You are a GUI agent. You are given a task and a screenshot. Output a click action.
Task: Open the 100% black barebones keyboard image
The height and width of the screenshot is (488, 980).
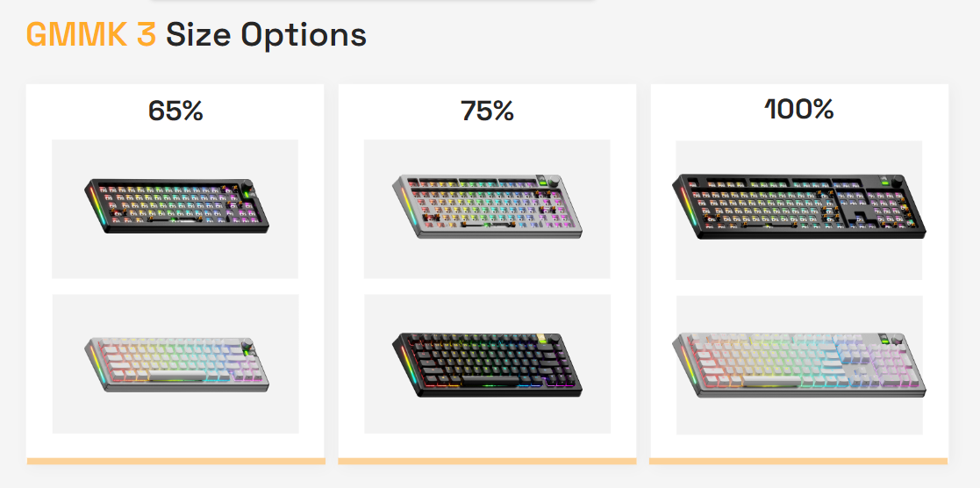(798, 209)
